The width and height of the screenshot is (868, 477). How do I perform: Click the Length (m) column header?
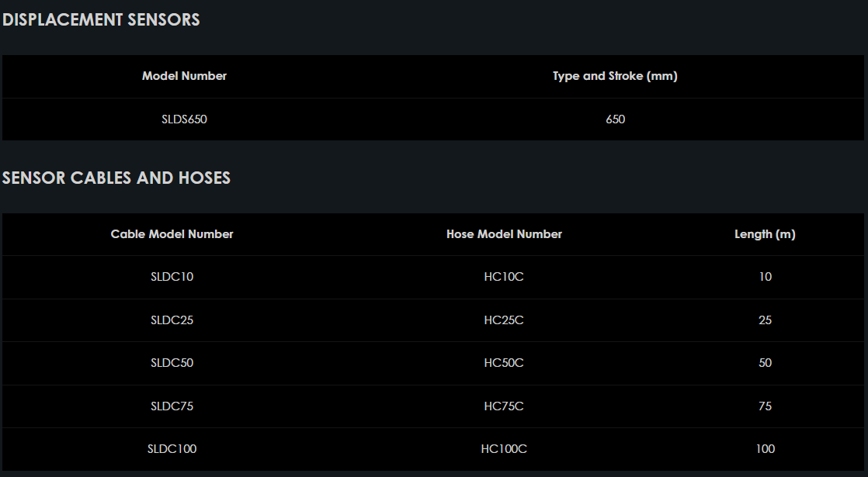coord(765,234)
